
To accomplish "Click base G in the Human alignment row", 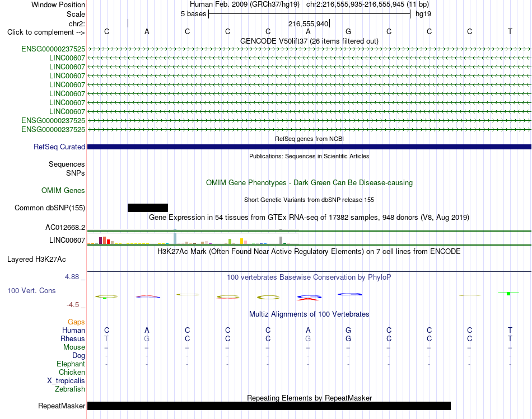I will click(348, 330).
